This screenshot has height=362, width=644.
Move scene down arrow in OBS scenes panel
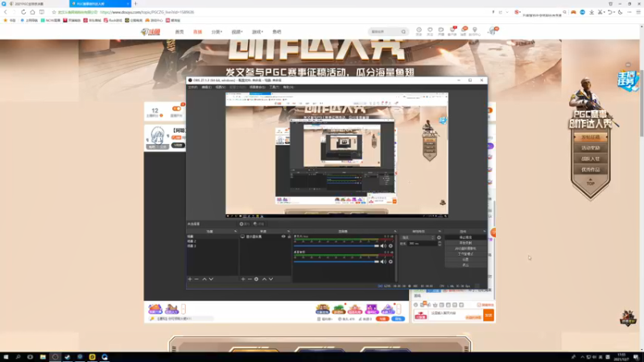point(211,279)
